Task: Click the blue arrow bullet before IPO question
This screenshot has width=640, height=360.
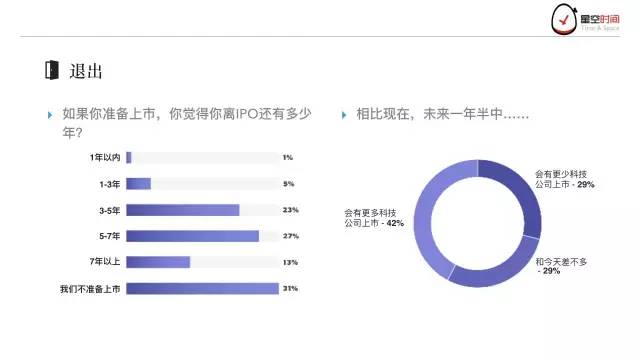Action: (x=50, y=115)
